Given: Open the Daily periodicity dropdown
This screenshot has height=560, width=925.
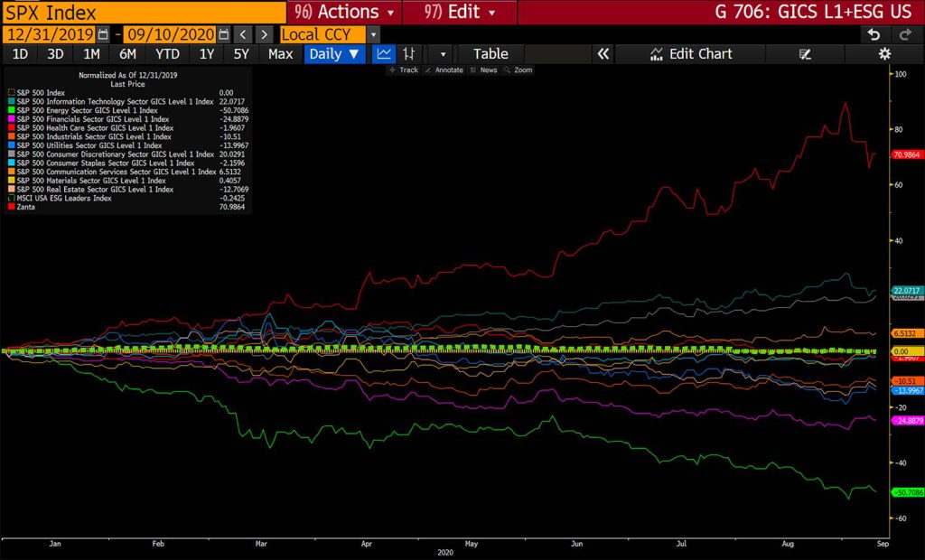Looking at the screenshot, I should (334, 54).
